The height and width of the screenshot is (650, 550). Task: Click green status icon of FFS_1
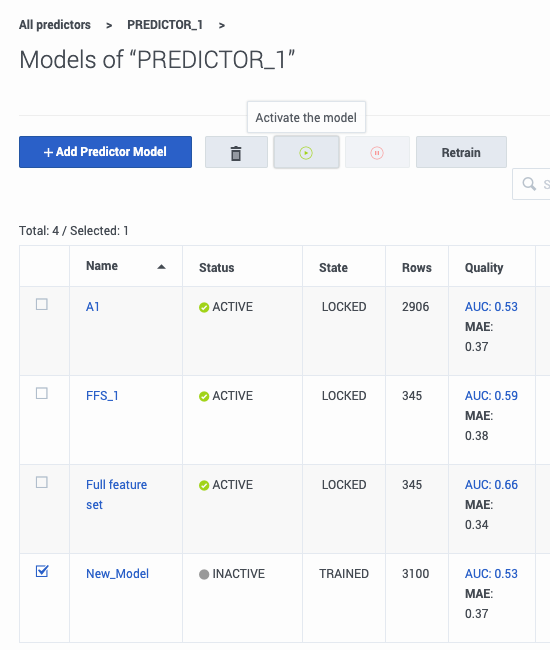204,396
